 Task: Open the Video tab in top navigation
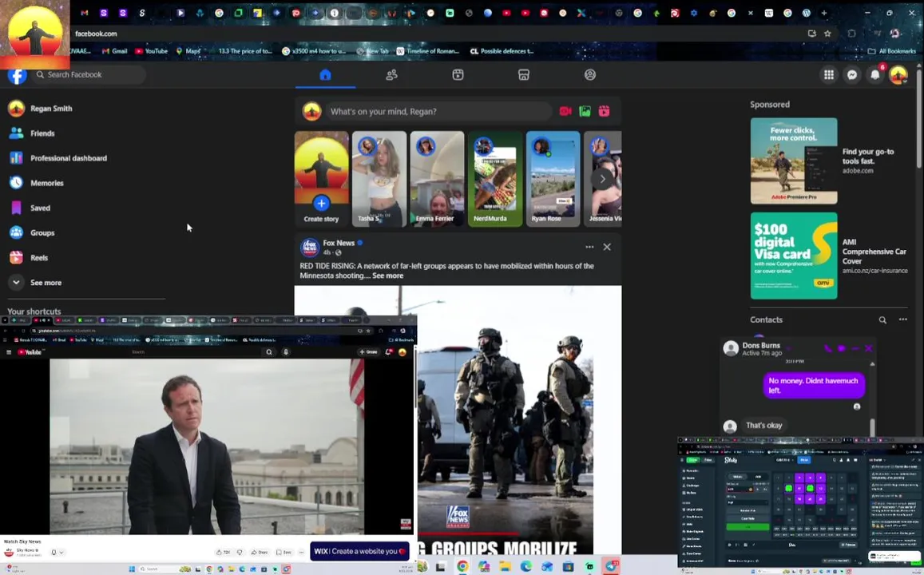pyautogui.click(x=458, y=75)
